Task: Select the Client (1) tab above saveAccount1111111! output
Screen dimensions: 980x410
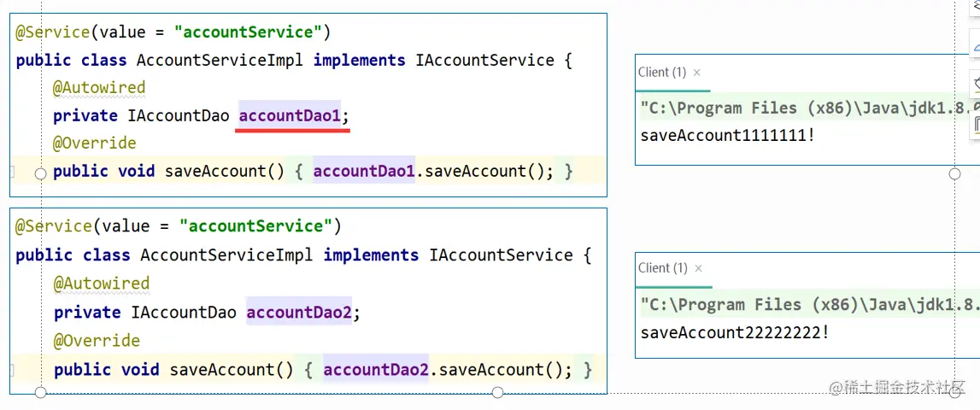Action: click(662, 72)
